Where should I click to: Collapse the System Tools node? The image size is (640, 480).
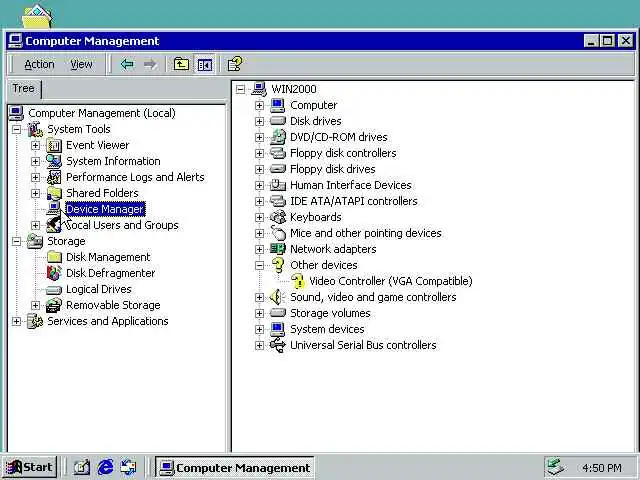click(16, 129)
